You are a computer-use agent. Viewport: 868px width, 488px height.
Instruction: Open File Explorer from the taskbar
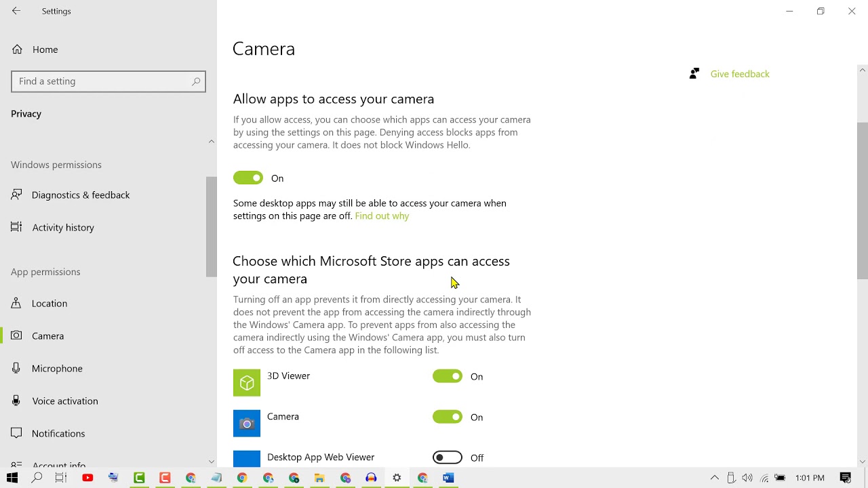319,478
